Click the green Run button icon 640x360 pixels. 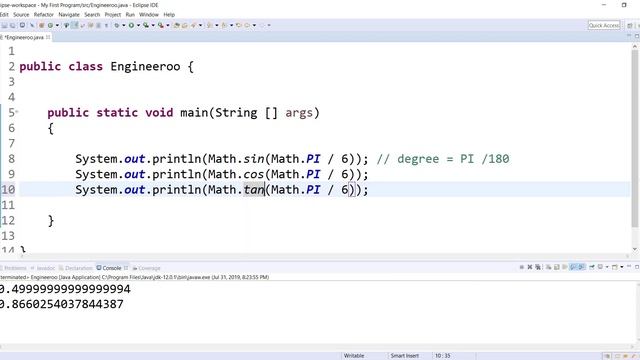coord(131,25)
